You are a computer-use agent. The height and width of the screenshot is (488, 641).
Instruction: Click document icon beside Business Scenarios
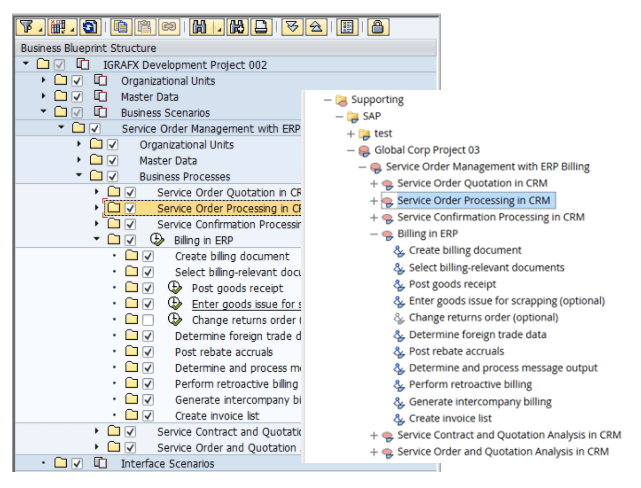point(101,112)
